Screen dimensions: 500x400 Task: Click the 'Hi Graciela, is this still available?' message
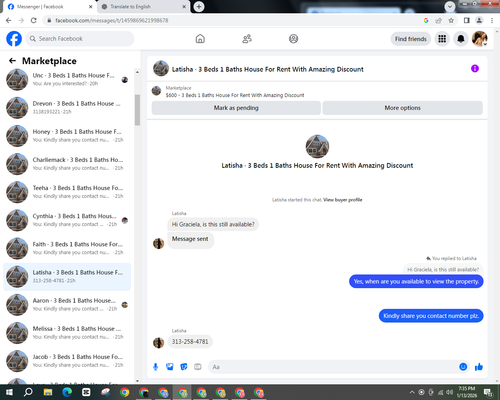[x=213, y=224]
